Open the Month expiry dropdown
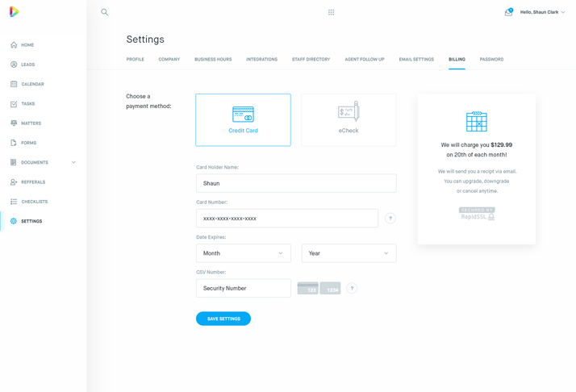The width and height of the screenshot is (576, 392). [x=243, y=253]
